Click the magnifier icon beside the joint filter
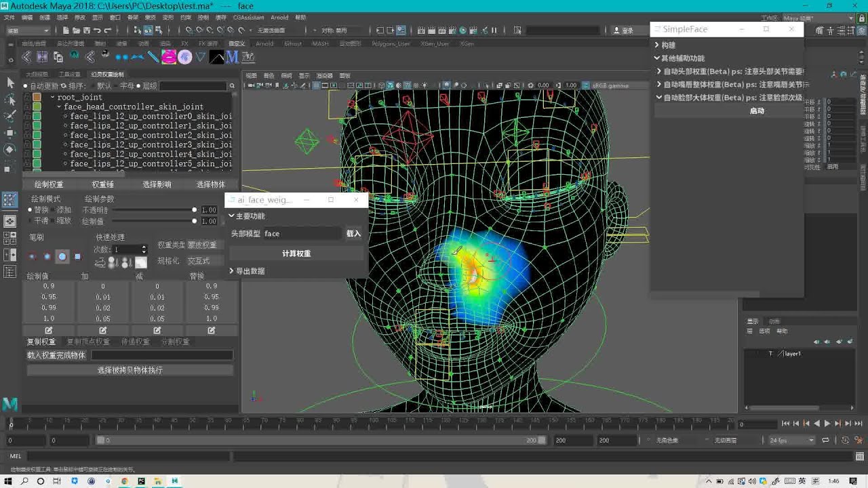The width and height of the screenshot is (868, 488). tap(232, 86)
